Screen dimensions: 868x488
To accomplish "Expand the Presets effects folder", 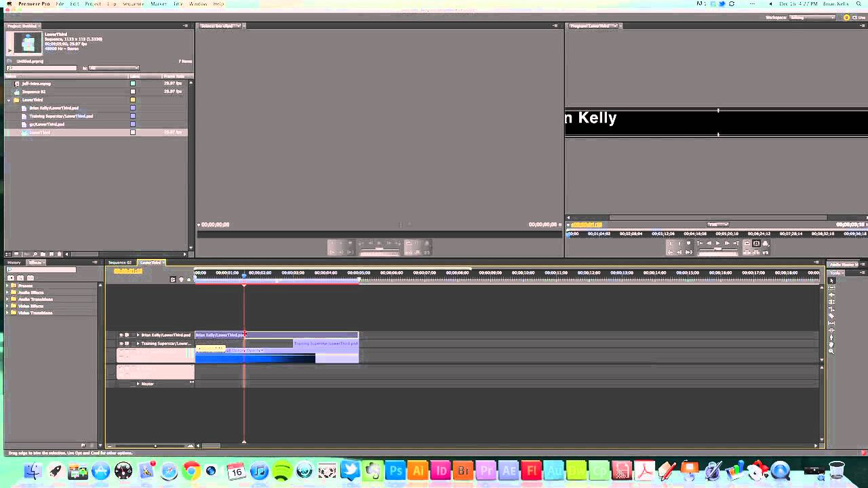I will [7, 285].
